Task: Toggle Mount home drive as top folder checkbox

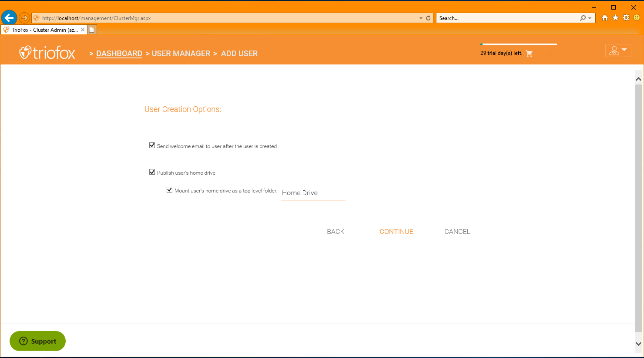Action: (170, 190)
